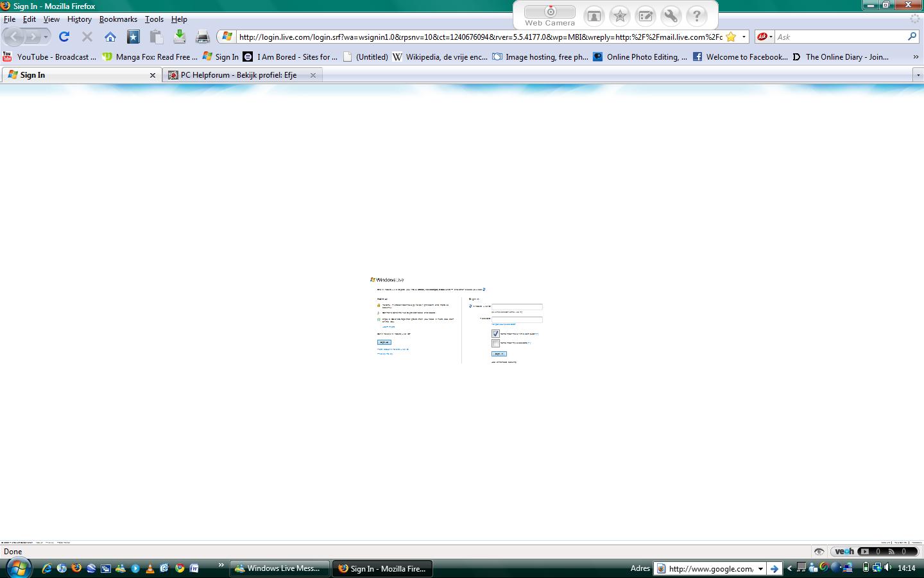Click the star icon in the Web Camera bar
Viewport: 924px width, 578px height.
620,16
